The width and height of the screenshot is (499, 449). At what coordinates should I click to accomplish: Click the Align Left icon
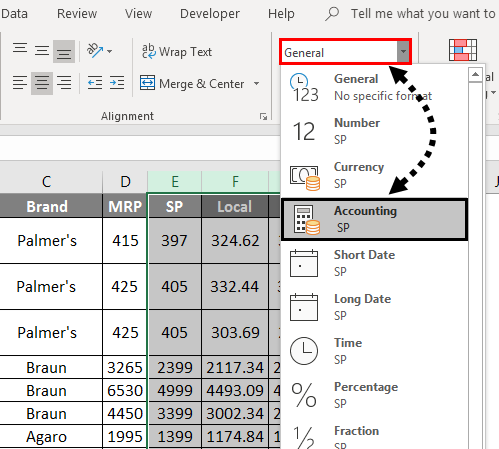tap(20, 83)
